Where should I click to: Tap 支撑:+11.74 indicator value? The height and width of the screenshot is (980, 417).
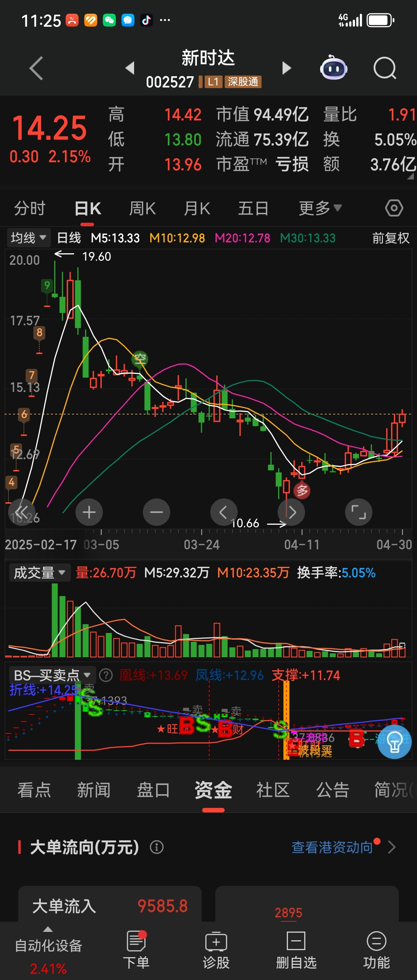[x=306, y=675]
